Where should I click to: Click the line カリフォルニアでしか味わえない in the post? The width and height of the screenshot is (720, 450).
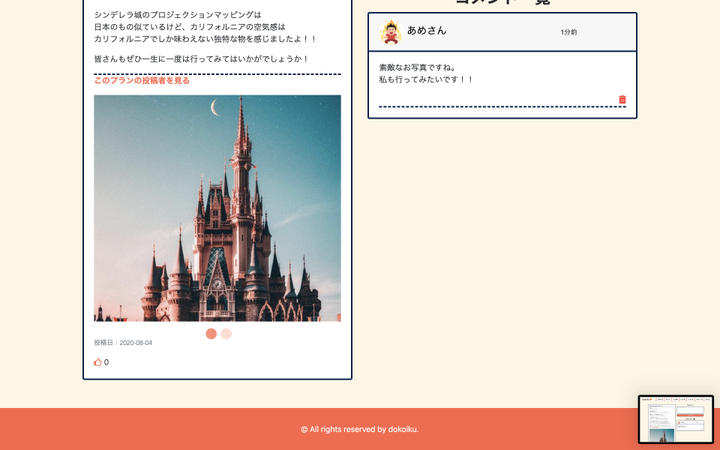pos(205,39)
